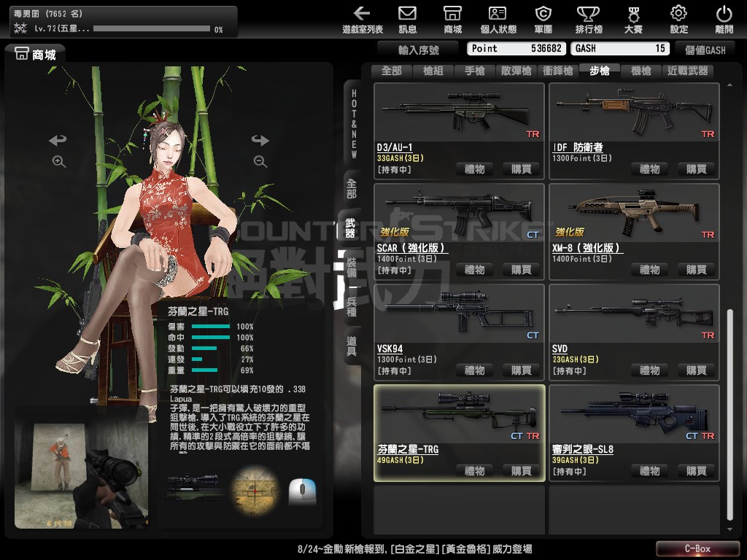The width and height of the screenshot is (747, 560).
Task: Select the XM-8 (強化版) weapon image
Action: click(634, 213)
